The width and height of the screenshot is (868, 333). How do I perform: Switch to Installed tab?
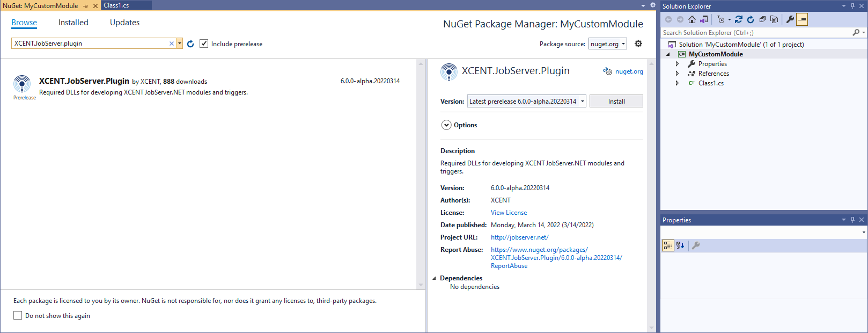(x=73, y=23)
